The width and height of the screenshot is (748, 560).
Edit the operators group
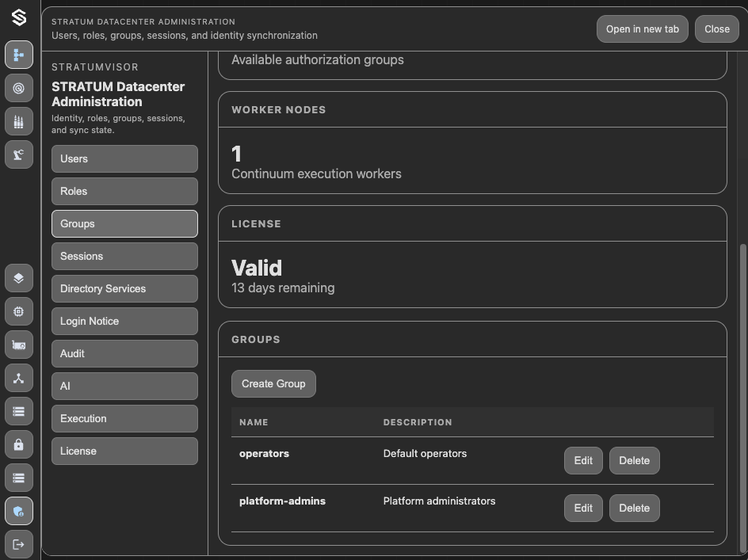coord(583,460)
